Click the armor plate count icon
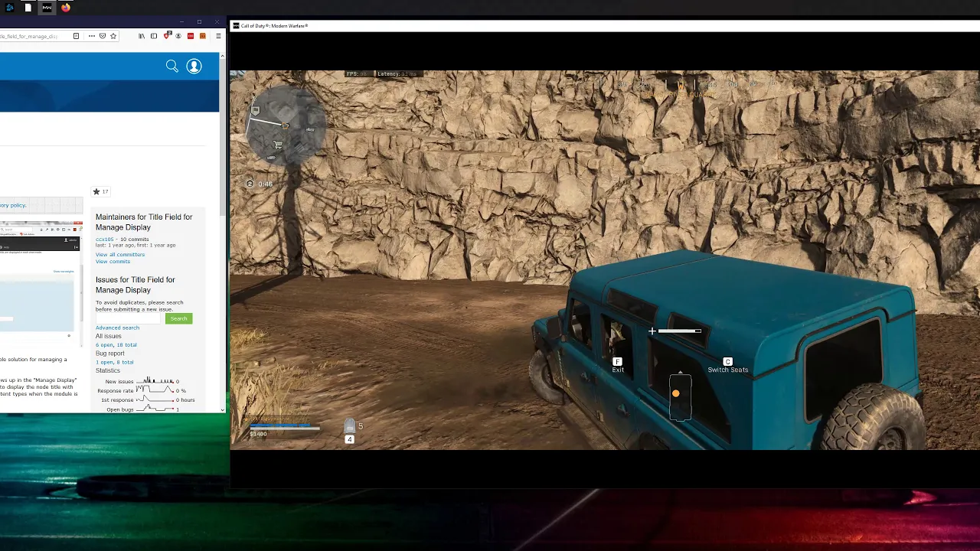Screen dimensions: 980x551 (x=349, y=426)
